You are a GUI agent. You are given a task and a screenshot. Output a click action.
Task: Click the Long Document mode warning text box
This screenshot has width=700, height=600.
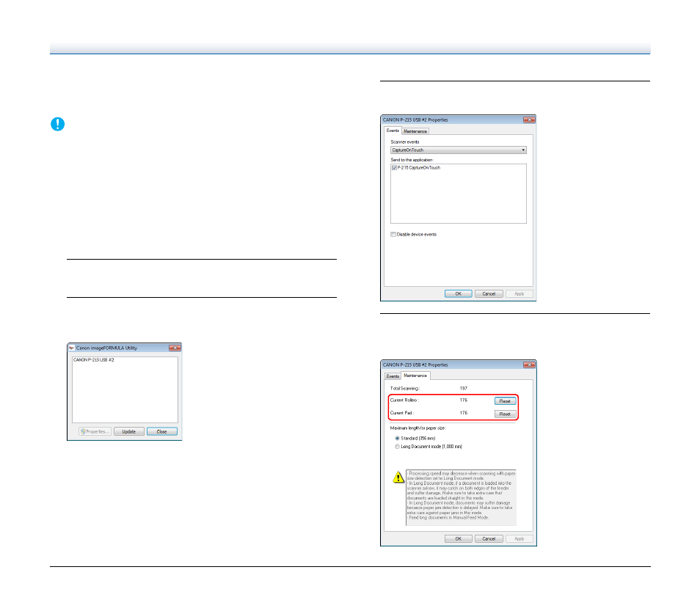point(461,497)
